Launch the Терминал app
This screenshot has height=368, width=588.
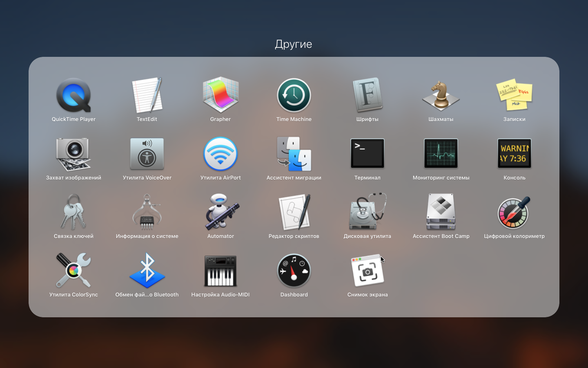[x=367, y=154]
